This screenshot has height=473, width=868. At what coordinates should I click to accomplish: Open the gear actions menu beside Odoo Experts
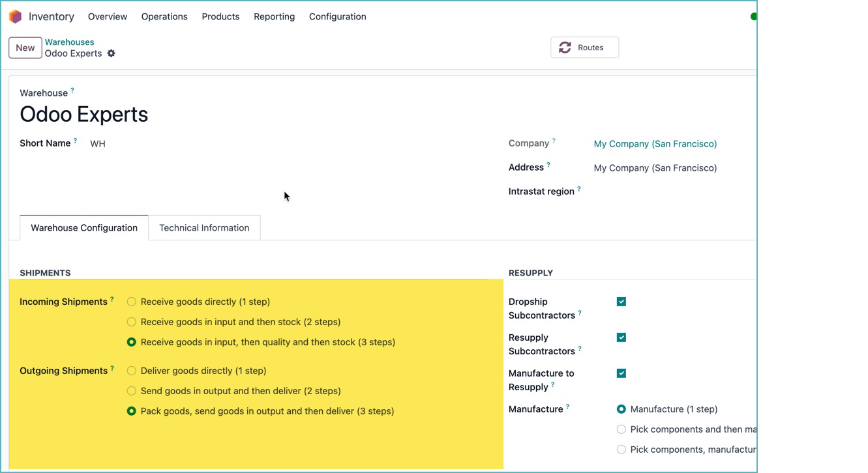(112, 53)
